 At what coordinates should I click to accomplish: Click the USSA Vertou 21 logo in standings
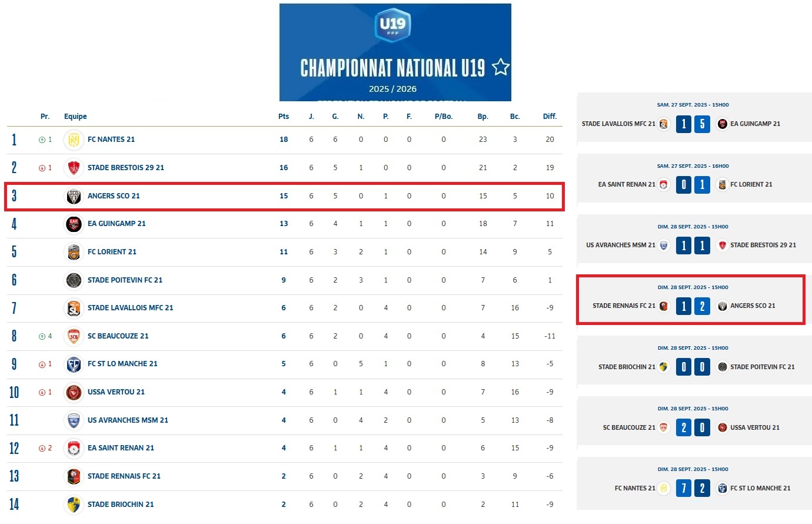click(74, 392)
